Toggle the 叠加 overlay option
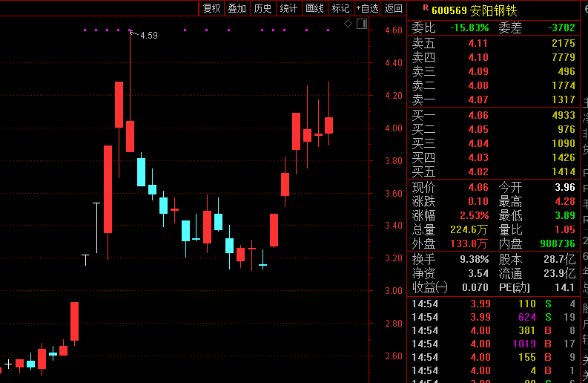This screenshot has height=383, width=588. [237, 8]
